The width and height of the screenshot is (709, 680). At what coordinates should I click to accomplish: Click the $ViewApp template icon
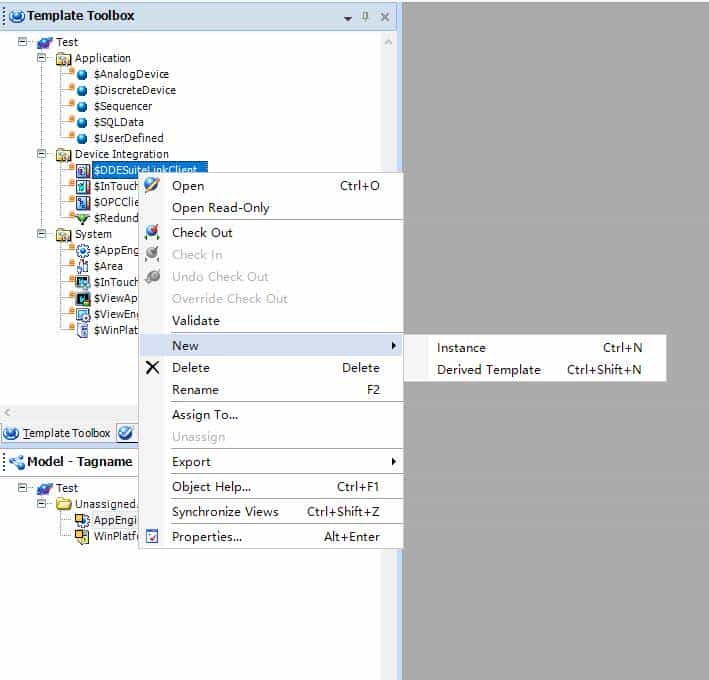[83, 298]
